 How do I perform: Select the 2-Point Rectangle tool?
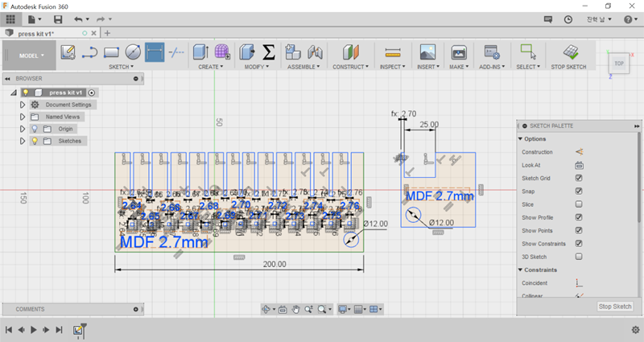(x=111, y=52)
